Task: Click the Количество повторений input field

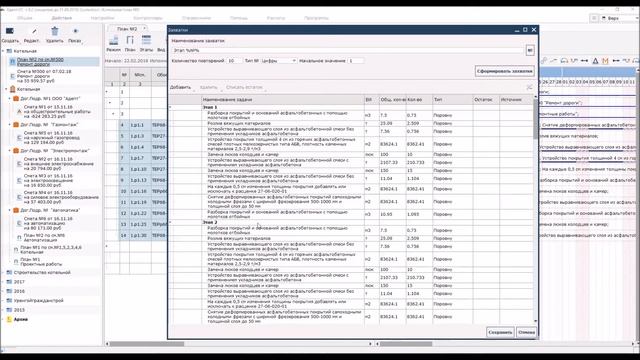Action: coord(234,60)
